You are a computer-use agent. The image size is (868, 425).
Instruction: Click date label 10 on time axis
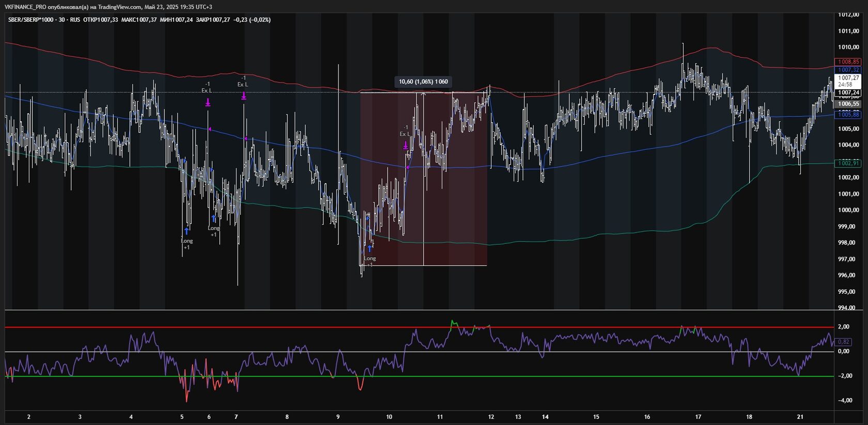(x=389, y=417)
